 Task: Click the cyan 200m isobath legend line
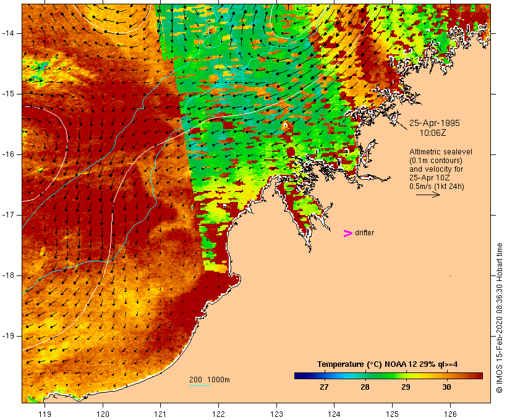click(200, 385)
